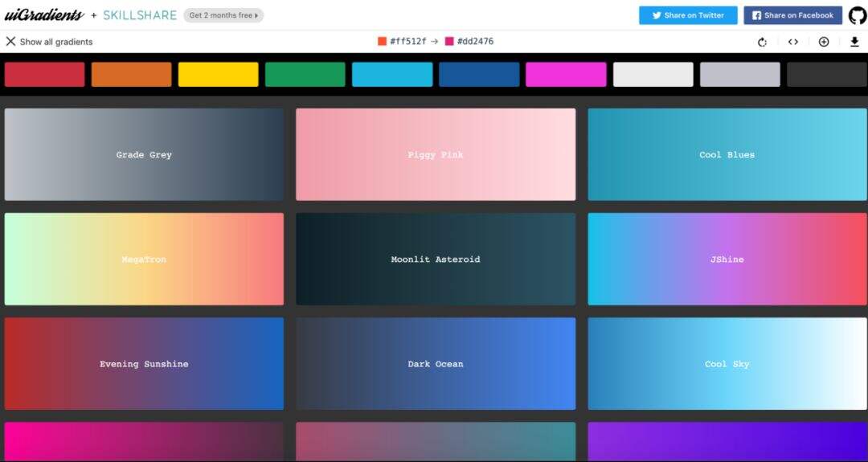Close the panel with the X icon
868x462 pixels.
click(x=10, y=42)
